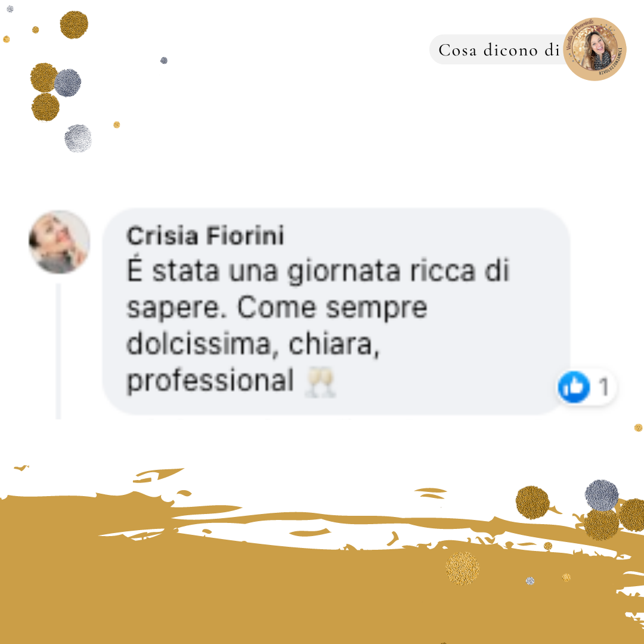Click the like count number 1
644x644 pixels.
603,386
